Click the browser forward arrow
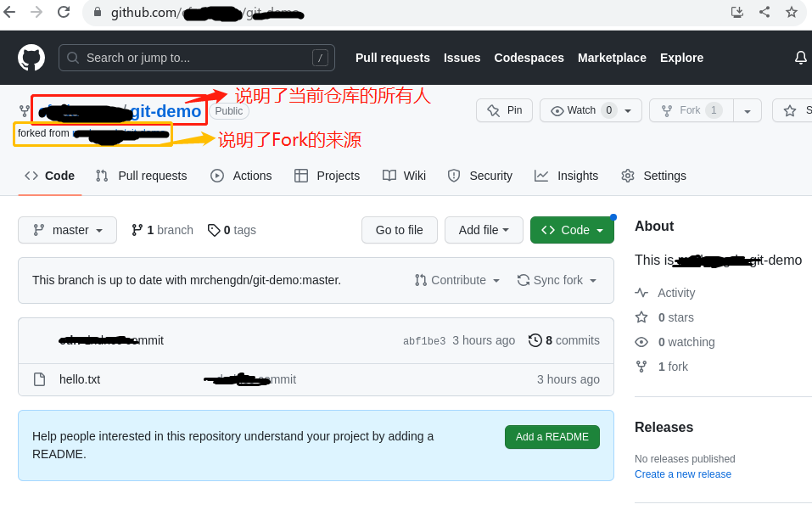This screenshot has width=812, height=510. point(36,12)
